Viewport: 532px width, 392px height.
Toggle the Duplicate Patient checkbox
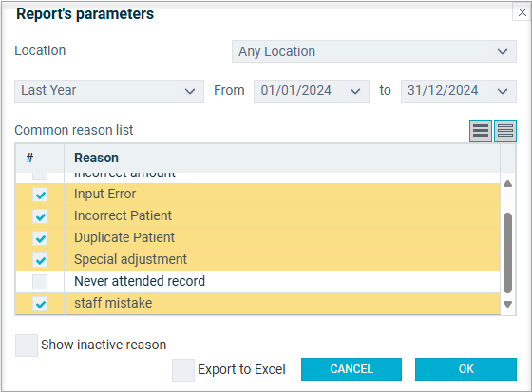coord(40,238)
